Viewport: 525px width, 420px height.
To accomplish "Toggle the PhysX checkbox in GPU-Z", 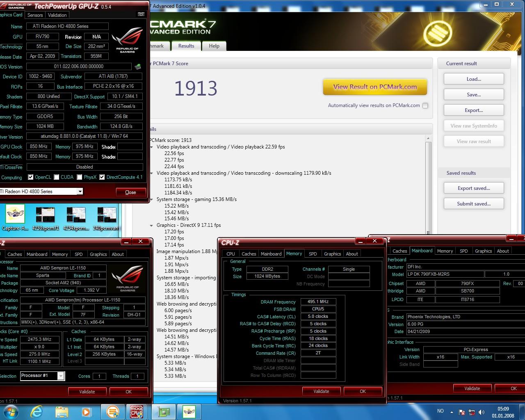I will click(x=79, y=177).
